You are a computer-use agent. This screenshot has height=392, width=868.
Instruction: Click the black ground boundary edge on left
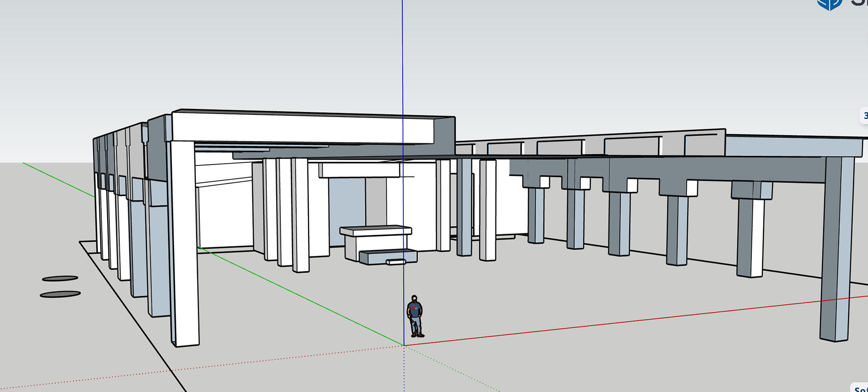[x=136, y=316]
